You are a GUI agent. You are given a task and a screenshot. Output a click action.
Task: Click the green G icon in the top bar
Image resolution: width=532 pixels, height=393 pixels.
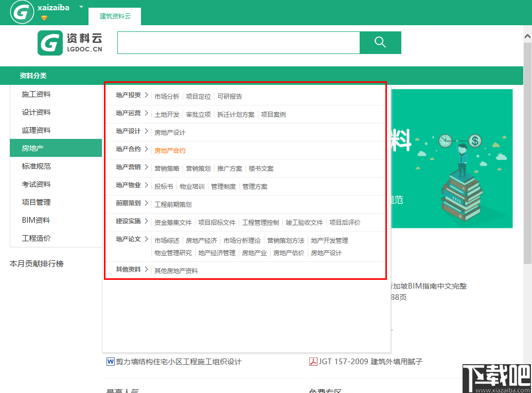tap(22, 11)
